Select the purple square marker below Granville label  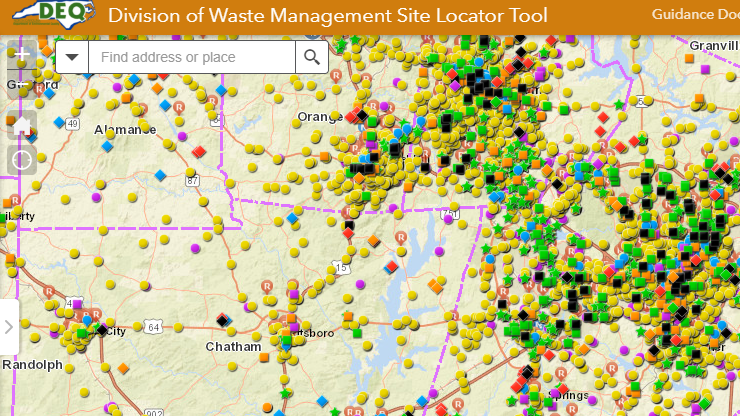click(705, 69)
